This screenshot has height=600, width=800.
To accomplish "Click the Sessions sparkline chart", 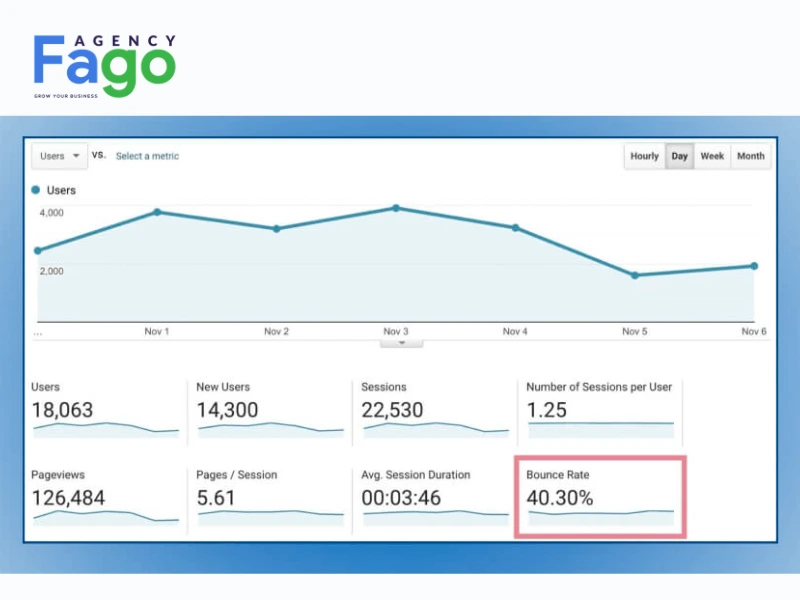I will tap(436, 430).
